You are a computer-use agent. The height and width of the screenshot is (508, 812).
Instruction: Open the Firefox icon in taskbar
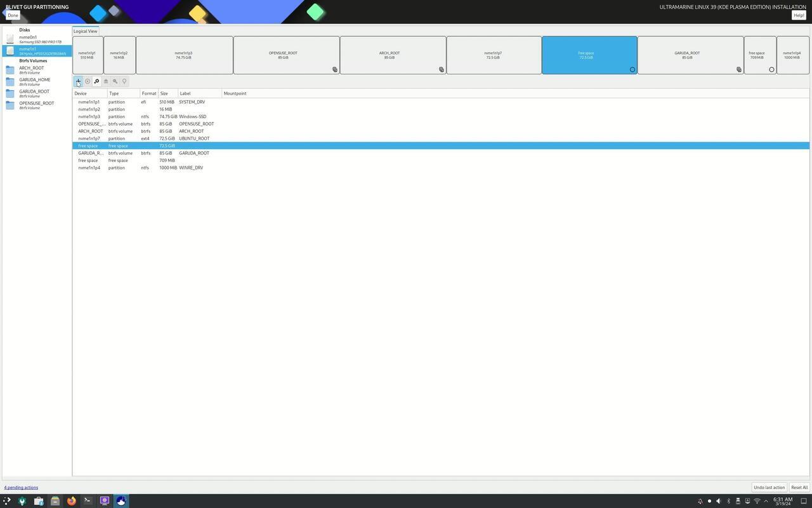pos(71,501)
